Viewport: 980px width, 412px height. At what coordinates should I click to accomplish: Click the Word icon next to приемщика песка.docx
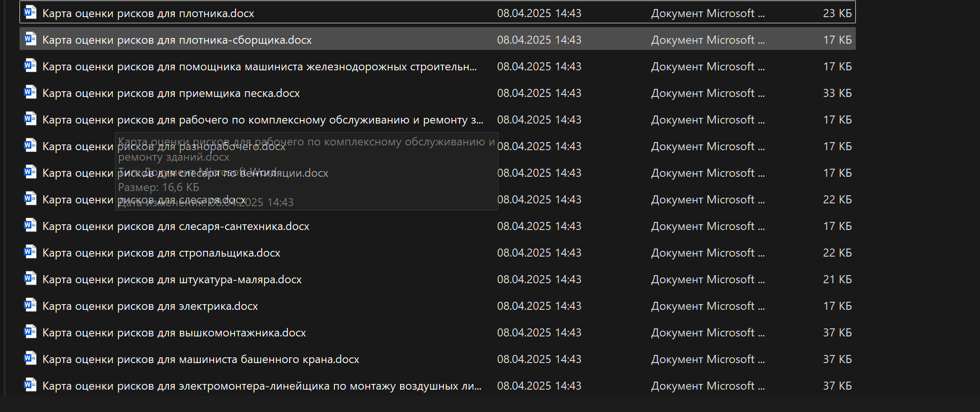coord(30,92)
